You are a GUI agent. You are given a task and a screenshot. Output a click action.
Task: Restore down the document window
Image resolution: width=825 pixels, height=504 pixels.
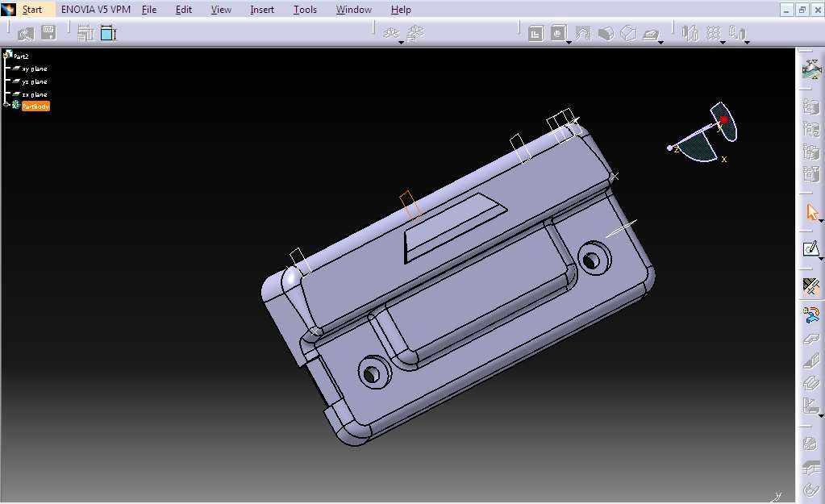802,10
